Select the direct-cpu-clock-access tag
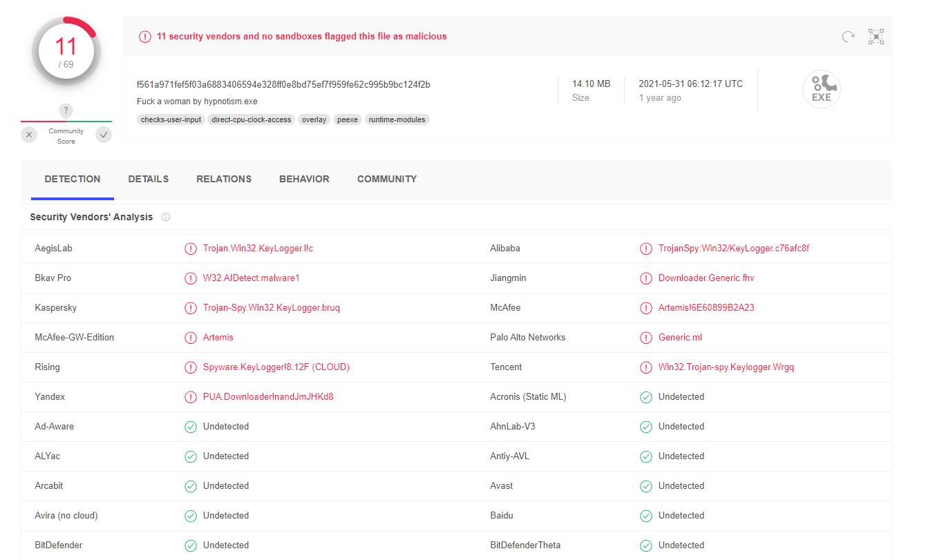The image size is (935, 560). click(x=252, y=119)
